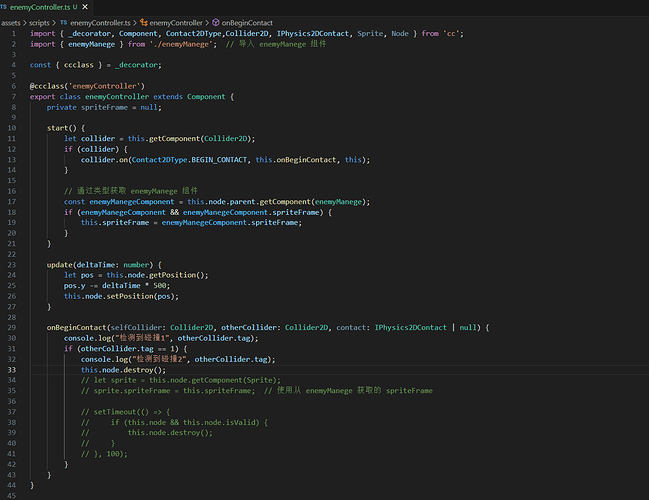Open the scripts breadcrumb folder
The width and height of the screenshot is (649, 500).
[39, 23]
